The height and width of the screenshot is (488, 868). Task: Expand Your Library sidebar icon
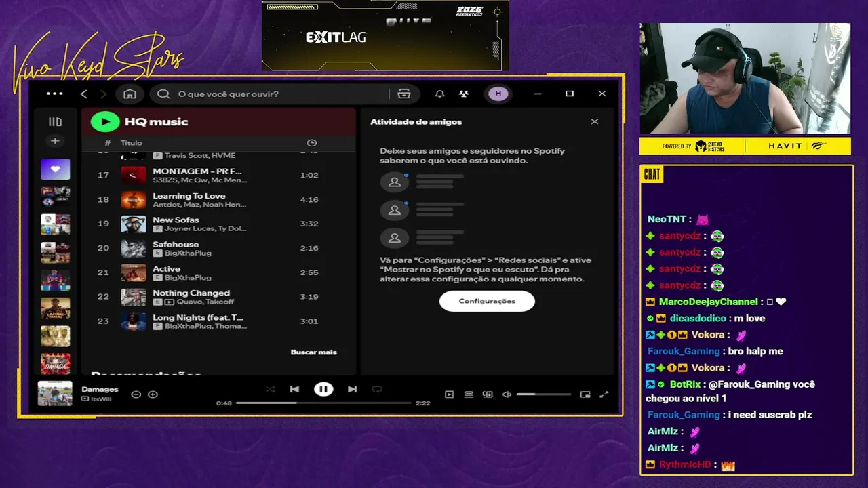[55, 122]
